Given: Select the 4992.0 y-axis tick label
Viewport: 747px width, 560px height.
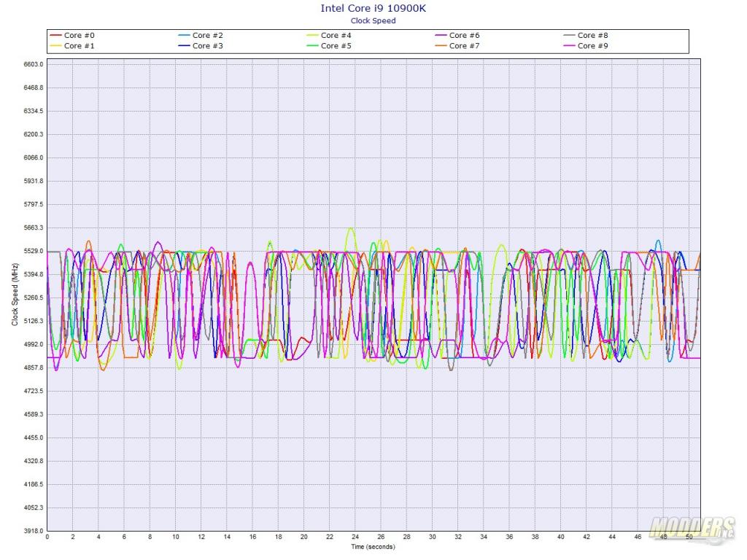Looking at the screenshot, I should click(x=34, y=344).
